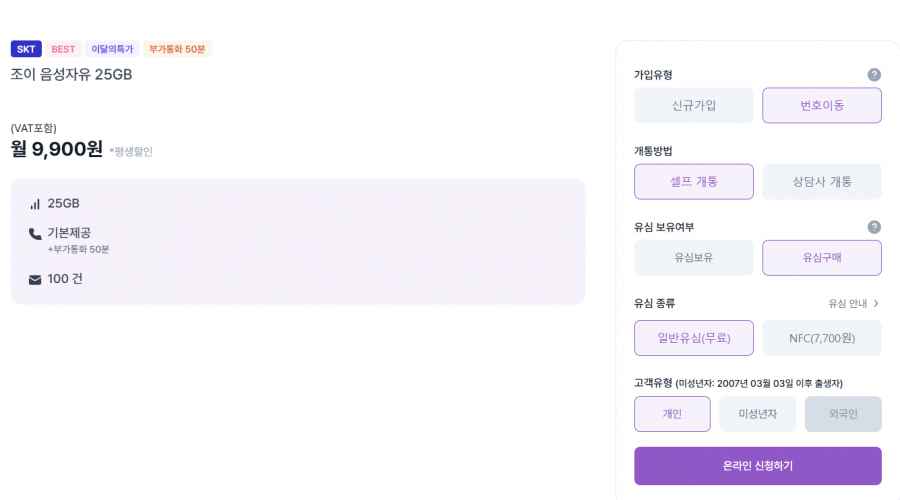Click the signal bars icon beside 25GB
Image resolution: width=900 pixels, height=500 pixels.
35,204
